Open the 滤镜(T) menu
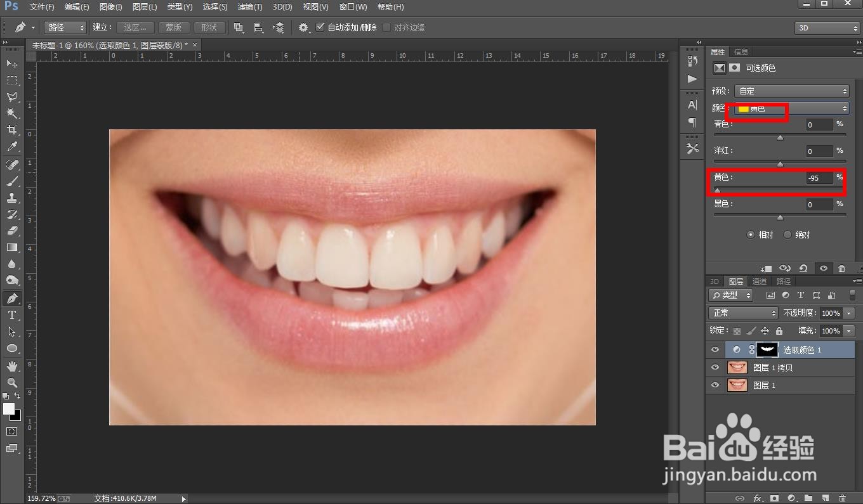 point(250,7)
